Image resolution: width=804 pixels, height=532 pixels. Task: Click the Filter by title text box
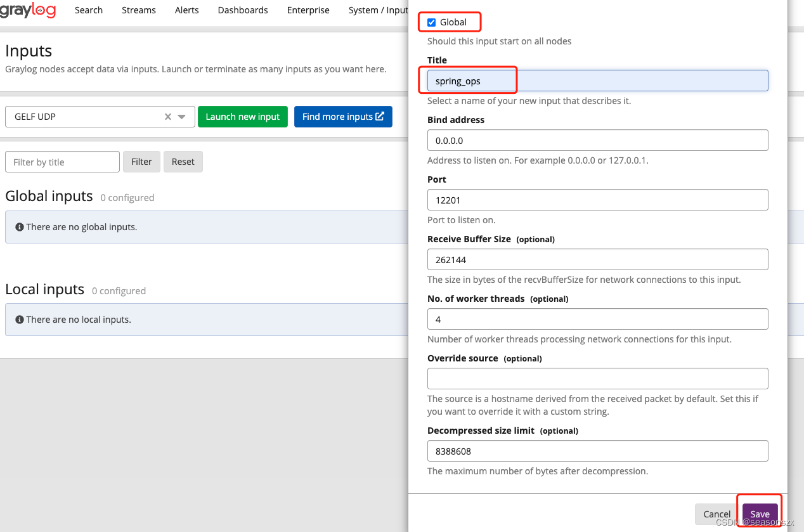click(x=62, y=162)
